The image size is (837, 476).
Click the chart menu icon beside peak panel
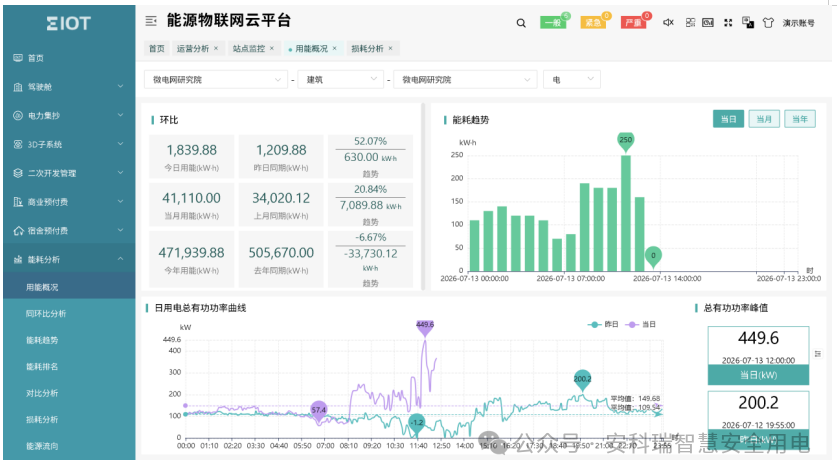[818, 354]
